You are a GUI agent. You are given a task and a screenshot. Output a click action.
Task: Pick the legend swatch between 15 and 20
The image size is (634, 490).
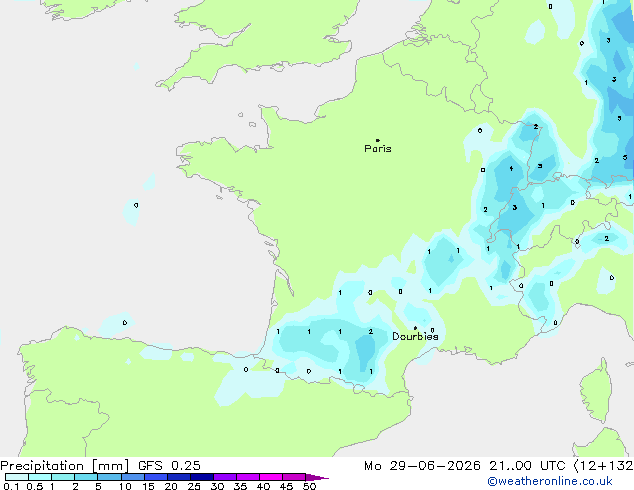(156, 477)
